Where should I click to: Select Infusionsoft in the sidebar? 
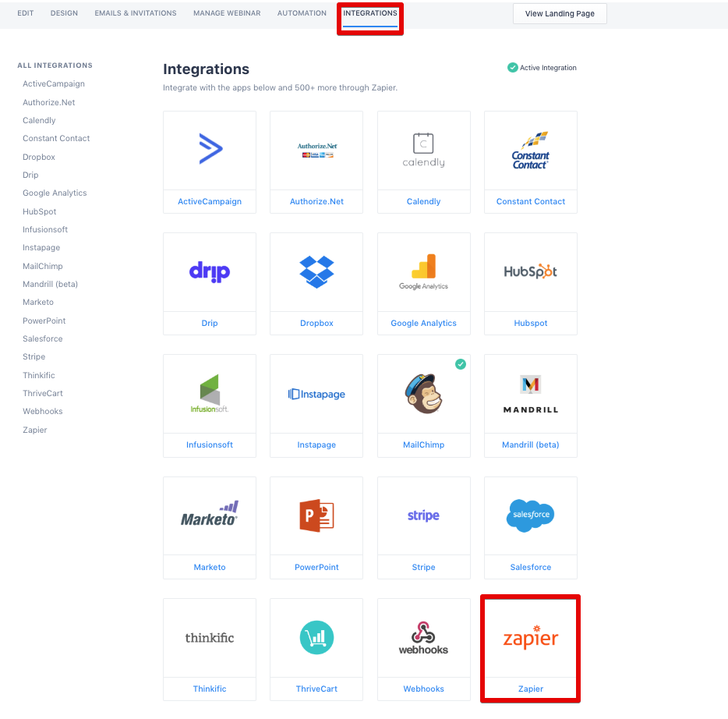[45, 229]
